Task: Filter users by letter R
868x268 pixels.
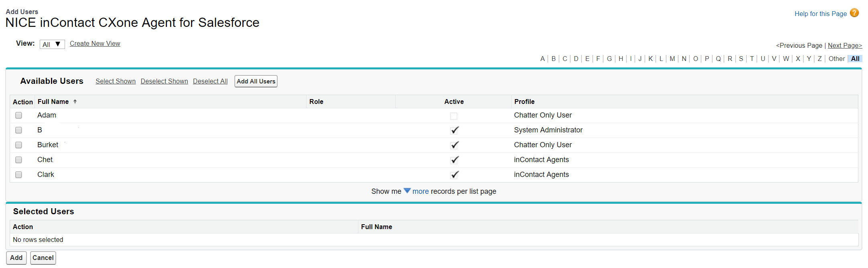Action: pos(730,59)
